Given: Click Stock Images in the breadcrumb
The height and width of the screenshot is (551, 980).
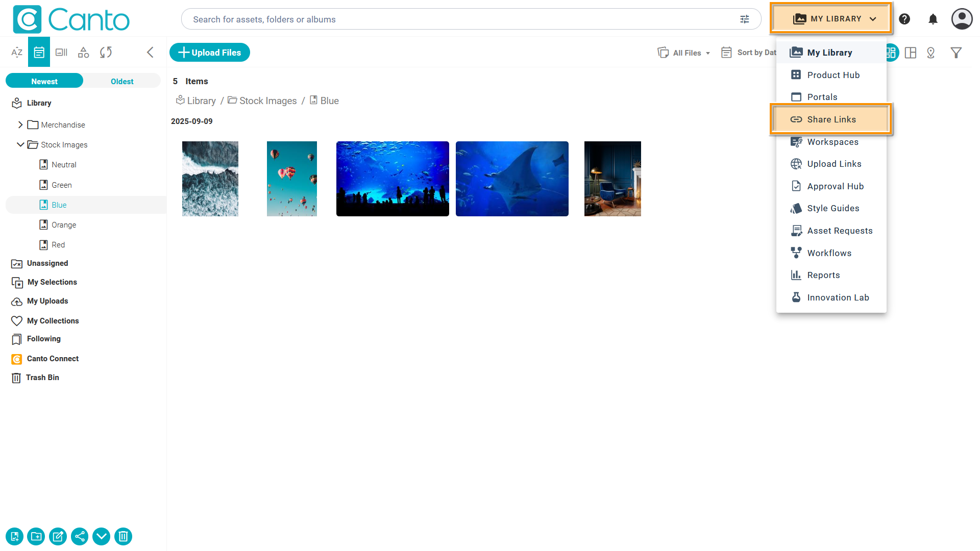Looking at the screenshot, I should 267,101.
